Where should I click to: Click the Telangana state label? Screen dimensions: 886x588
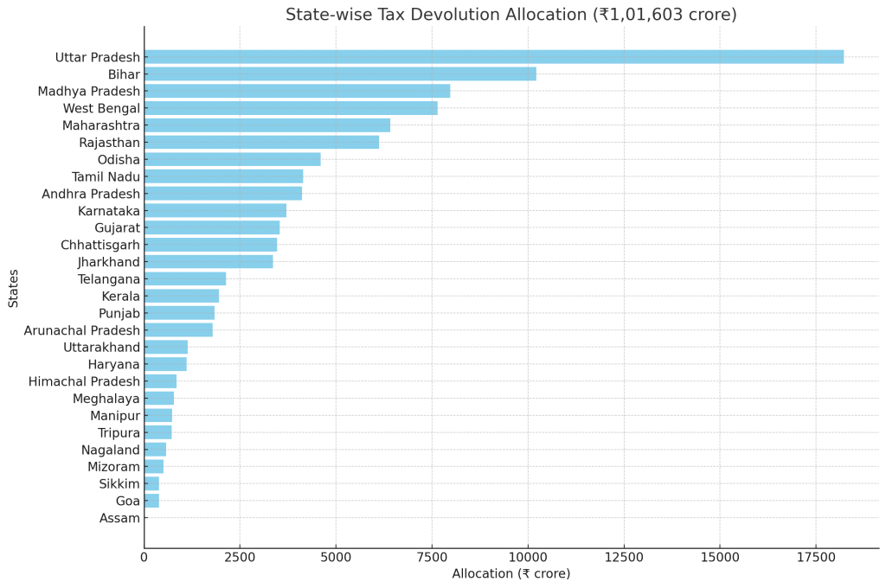click(108, 279)
